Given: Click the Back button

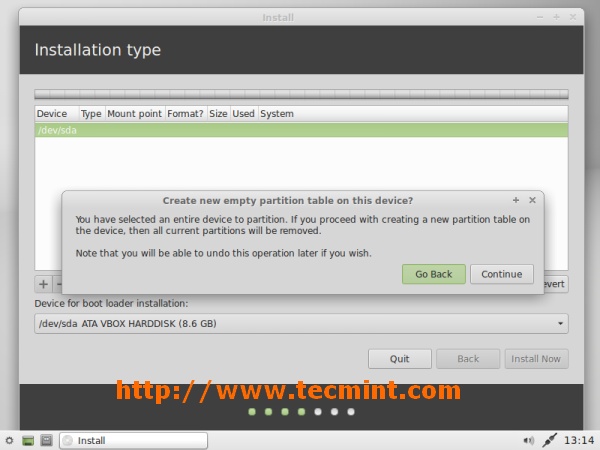Looking at the screenshot, I should [468, 359].
